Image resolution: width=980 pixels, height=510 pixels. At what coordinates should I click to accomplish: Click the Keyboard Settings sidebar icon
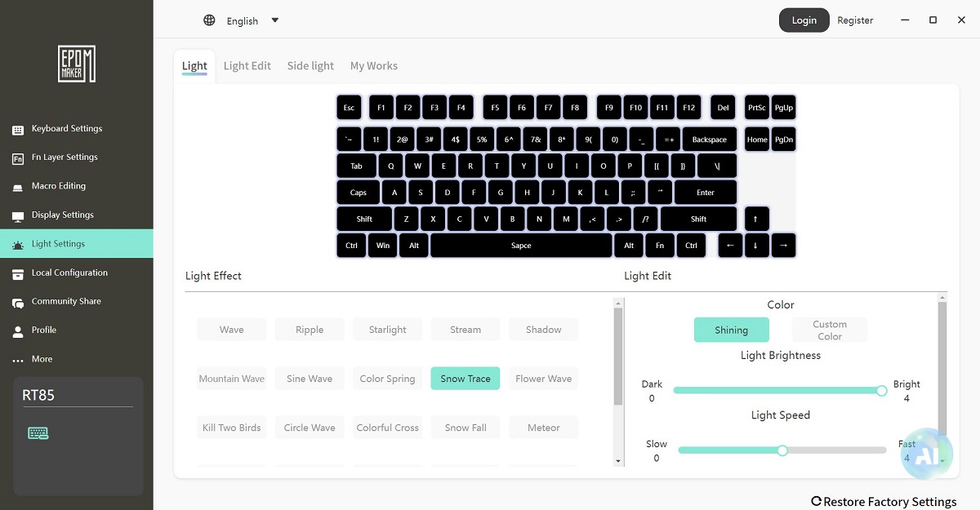point(18,130)
